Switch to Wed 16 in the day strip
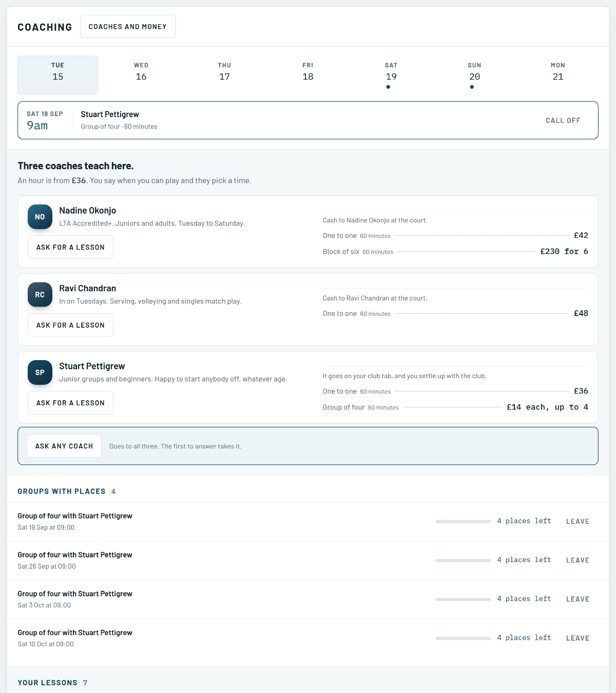 141,75
